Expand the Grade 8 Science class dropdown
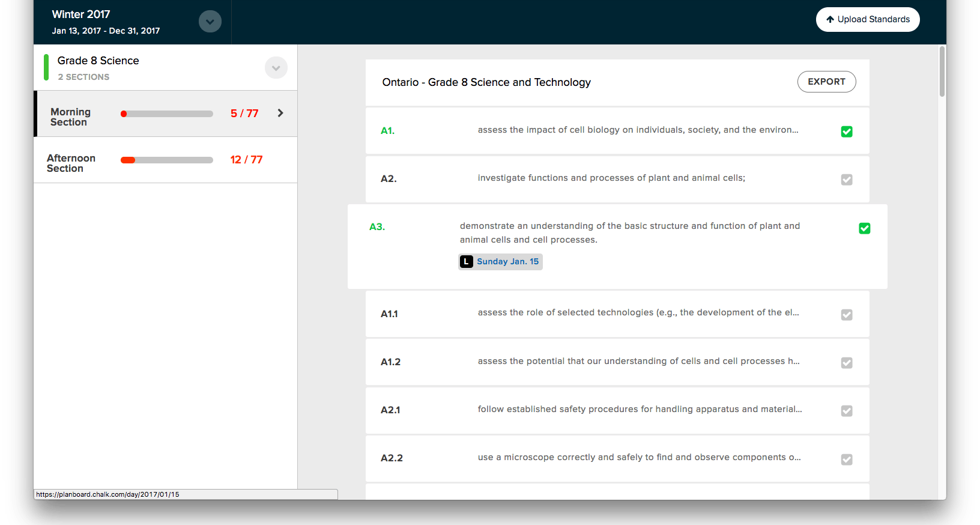980x525 pixels. click(x=276, y=68)
